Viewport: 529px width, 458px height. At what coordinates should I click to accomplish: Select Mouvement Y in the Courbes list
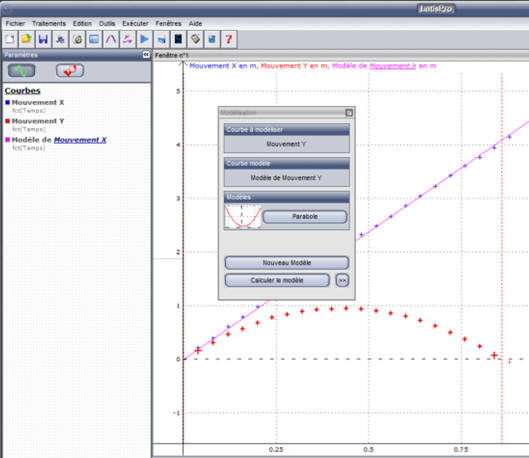38,121
